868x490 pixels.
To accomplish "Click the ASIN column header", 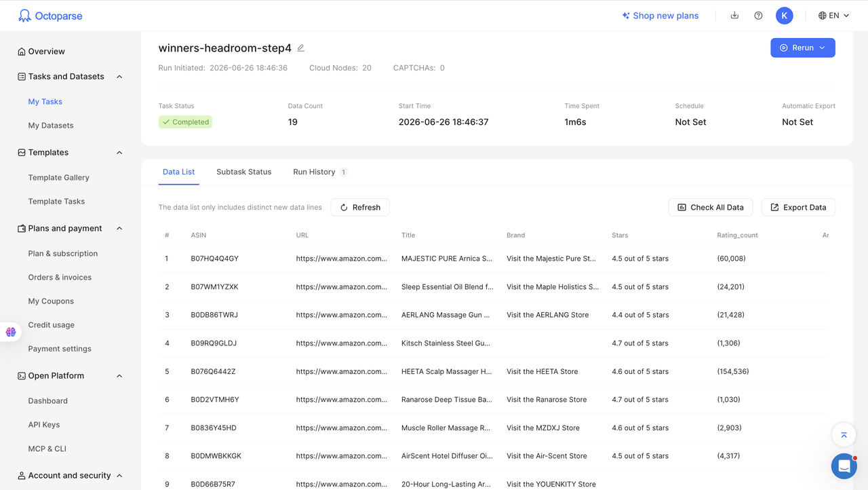I will click(x=199, y=235).
